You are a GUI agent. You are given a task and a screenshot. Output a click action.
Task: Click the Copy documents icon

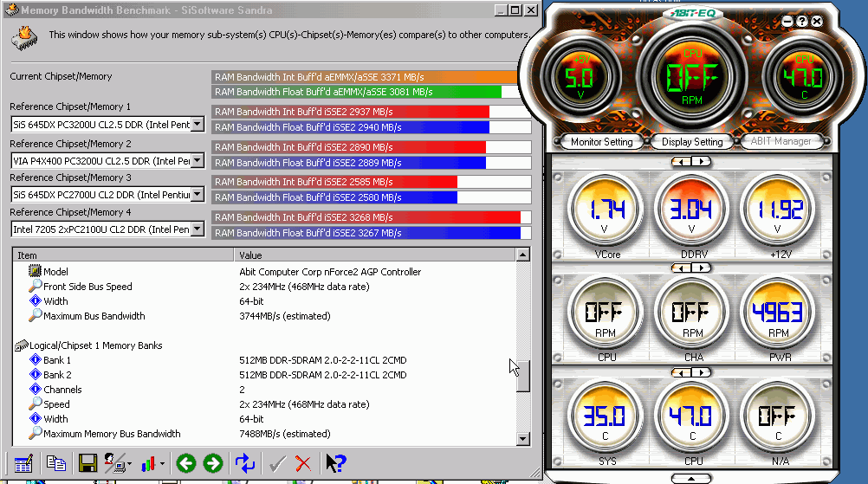(56, 463)
